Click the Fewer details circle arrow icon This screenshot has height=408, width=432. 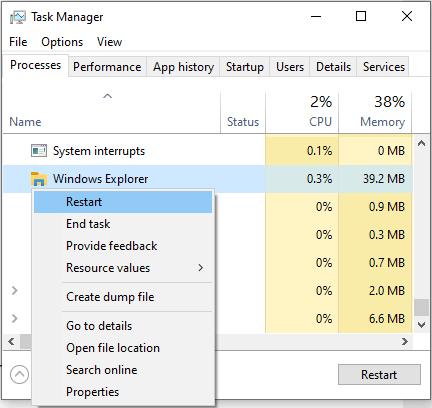(19, 375)
